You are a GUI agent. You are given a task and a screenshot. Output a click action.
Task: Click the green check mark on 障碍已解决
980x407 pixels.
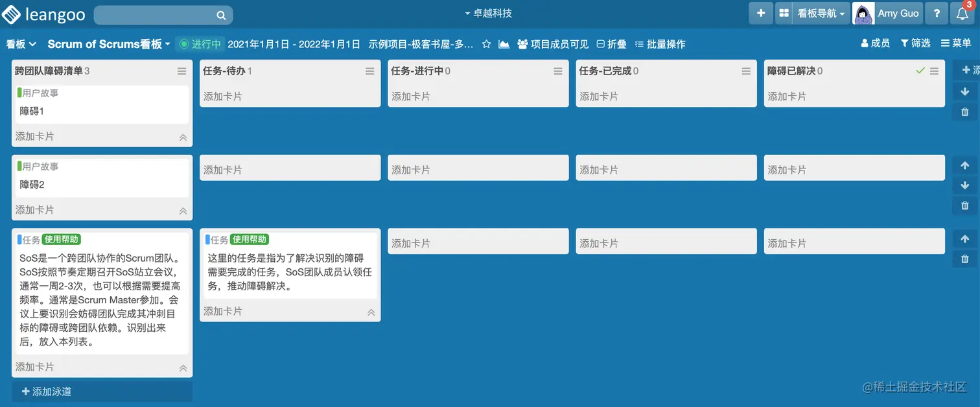[920, 71]
